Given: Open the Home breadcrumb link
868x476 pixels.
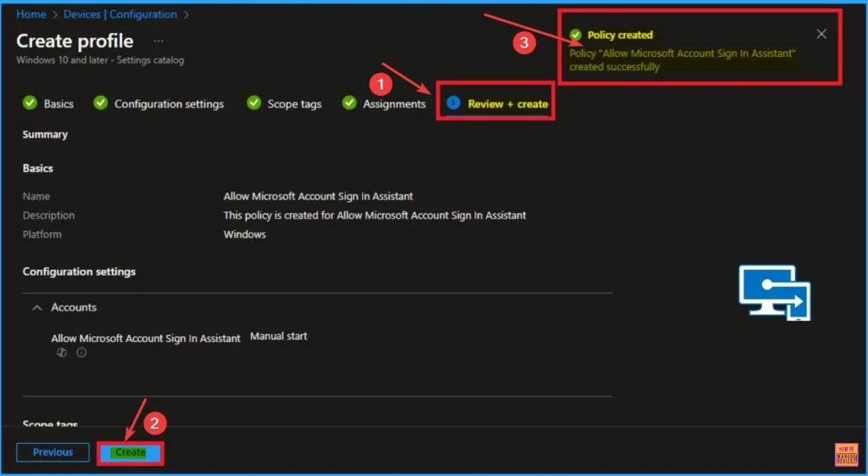Looking at the screenshot, I should pyautogui.click(x=31, y=14).
